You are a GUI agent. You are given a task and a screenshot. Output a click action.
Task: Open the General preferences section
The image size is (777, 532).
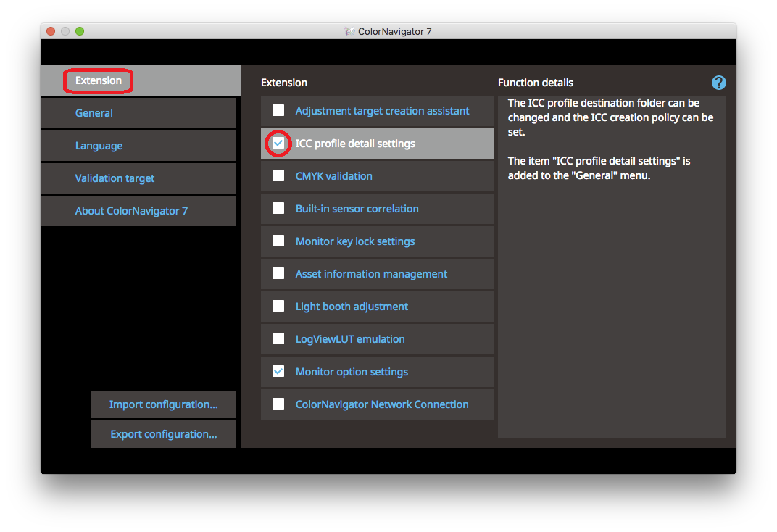point(138,113)
